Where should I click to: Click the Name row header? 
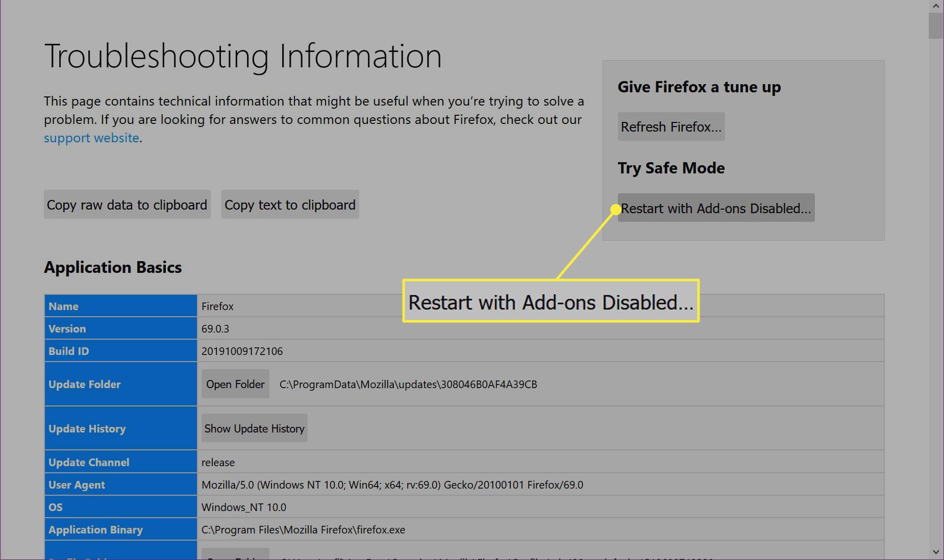click(121, 306)
